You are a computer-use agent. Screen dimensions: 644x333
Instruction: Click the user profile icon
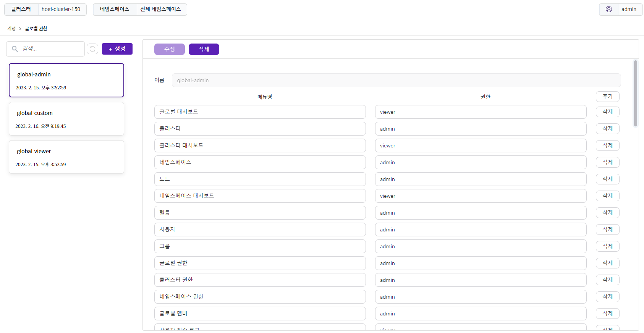(609, 9)
